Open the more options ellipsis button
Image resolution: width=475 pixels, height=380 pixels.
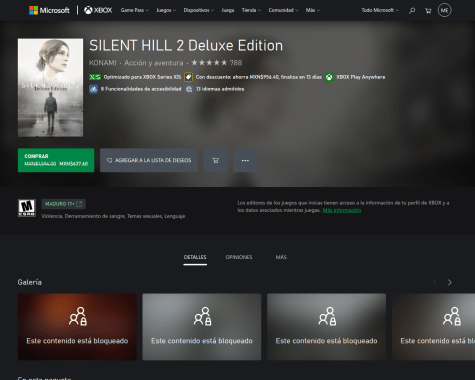(245, 160)
